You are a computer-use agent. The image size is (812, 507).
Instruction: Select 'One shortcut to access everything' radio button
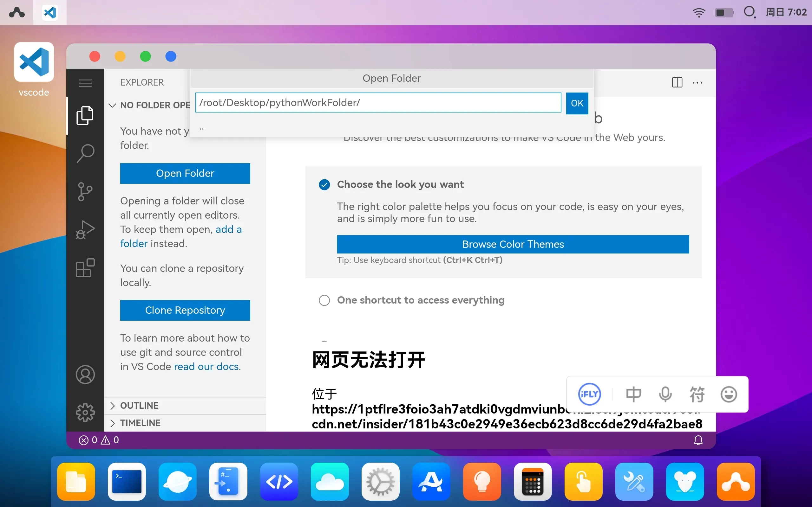[x=324, y=300]
